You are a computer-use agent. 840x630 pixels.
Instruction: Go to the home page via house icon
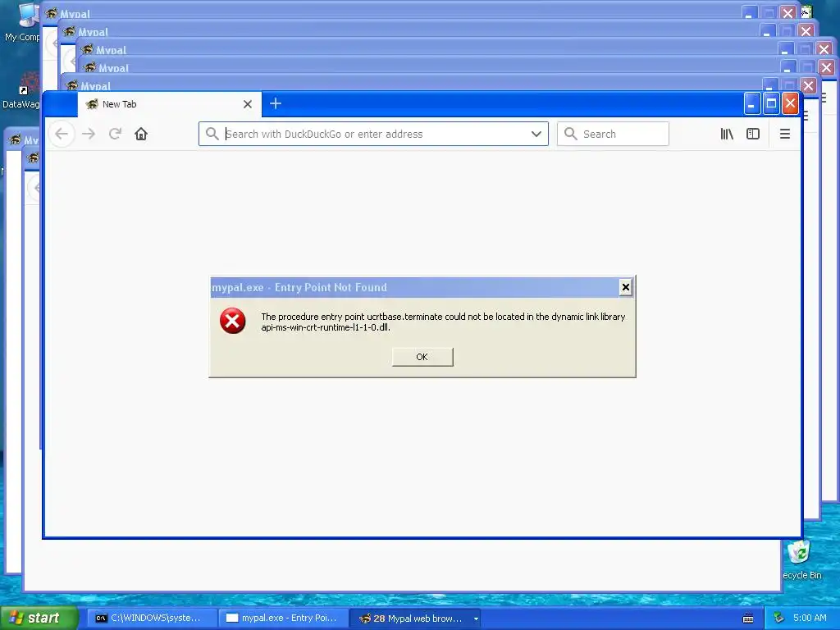[141, 134]
